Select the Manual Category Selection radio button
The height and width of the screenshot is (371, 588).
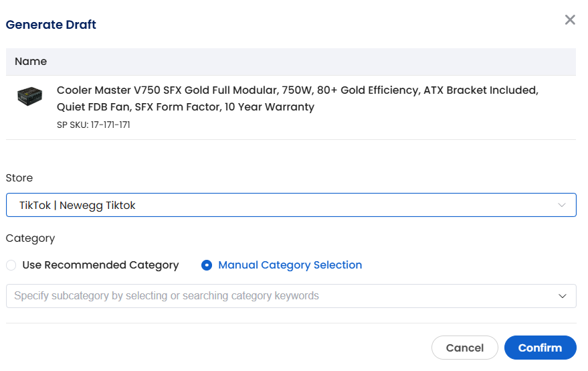(207, 265)
